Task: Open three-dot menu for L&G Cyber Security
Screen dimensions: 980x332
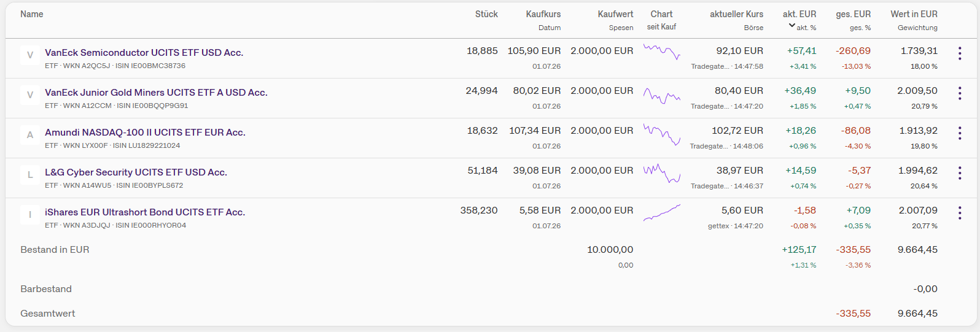Action: point(959,173)
